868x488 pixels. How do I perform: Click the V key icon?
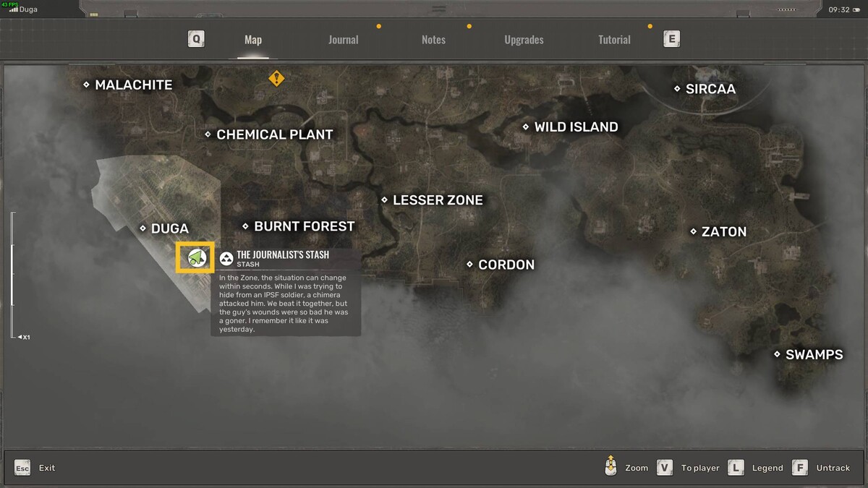(x=665, y=468)
